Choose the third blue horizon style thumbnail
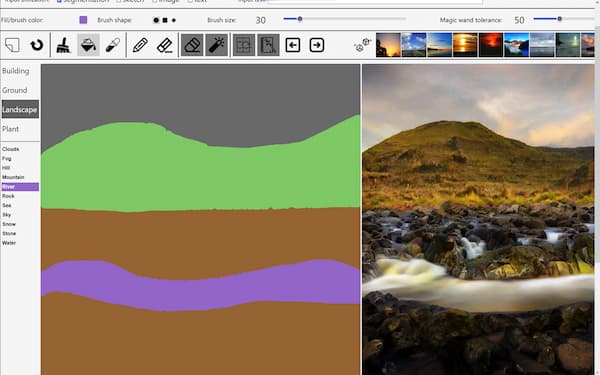Viewport: 600px width, 375px height. pos(439,45)
